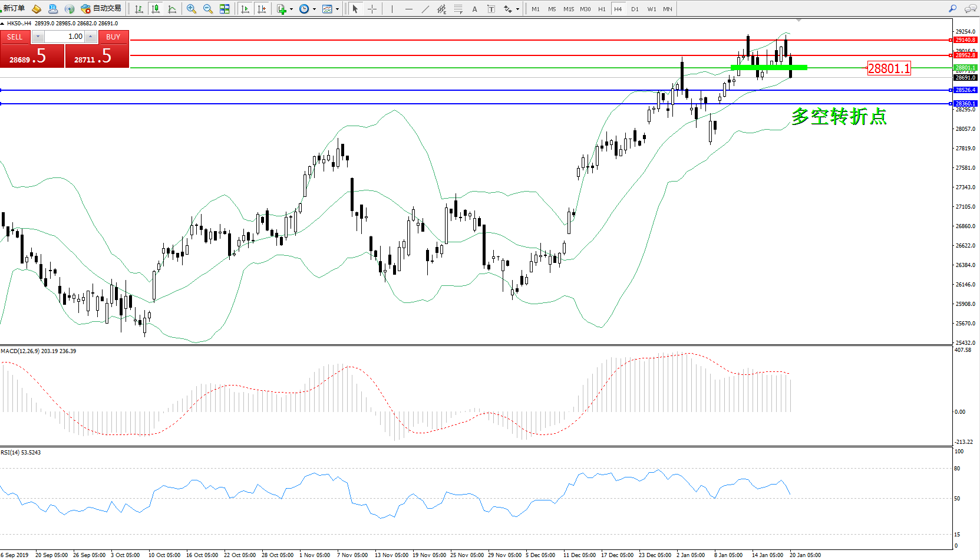
Task: Select the trendline drawing tool
Action: tap(425, 9)
